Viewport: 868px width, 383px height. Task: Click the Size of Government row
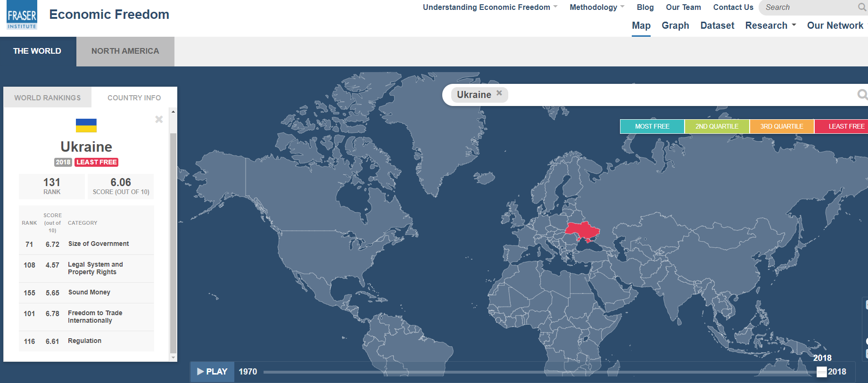[86, 244]
